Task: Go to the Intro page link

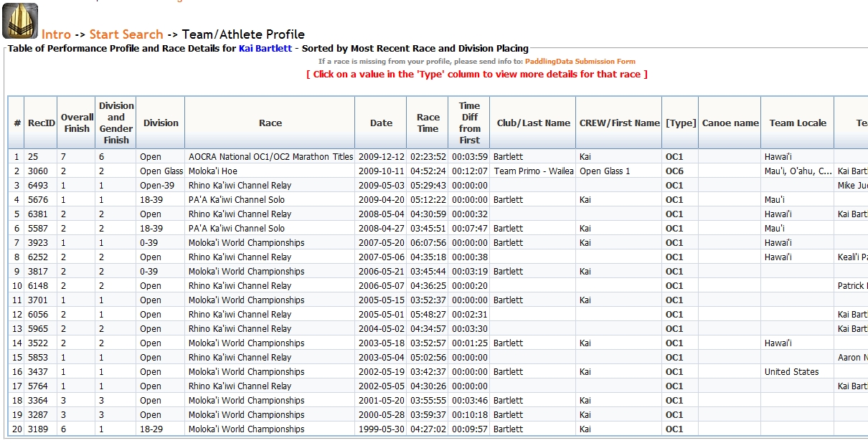Action: (56, 34)
